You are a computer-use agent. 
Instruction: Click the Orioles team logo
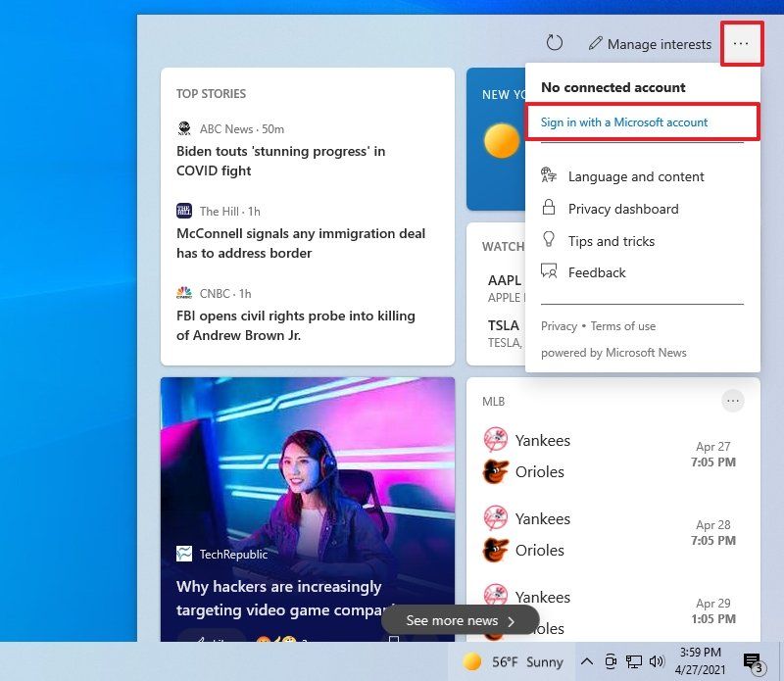click(496, 471)
